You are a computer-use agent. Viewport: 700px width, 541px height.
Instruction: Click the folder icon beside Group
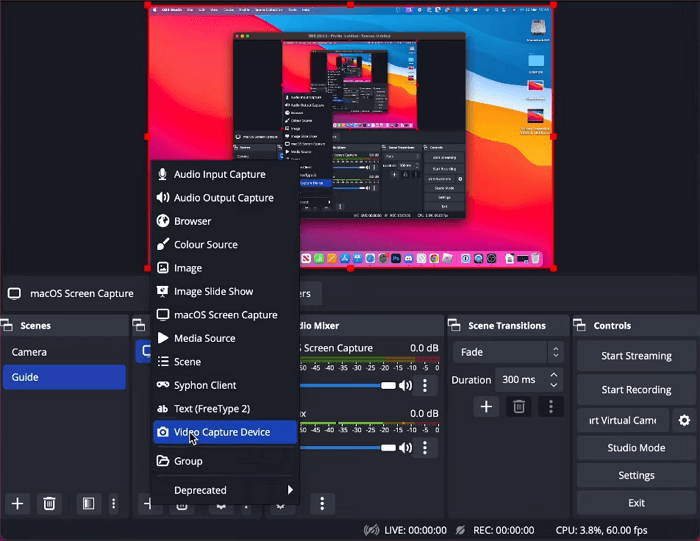pos(162,461)
